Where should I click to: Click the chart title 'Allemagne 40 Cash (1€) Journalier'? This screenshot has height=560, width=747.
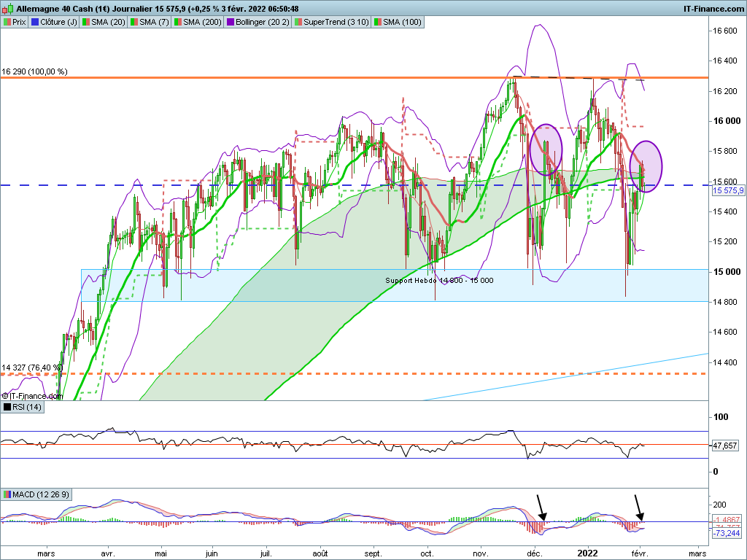point(85,9)
